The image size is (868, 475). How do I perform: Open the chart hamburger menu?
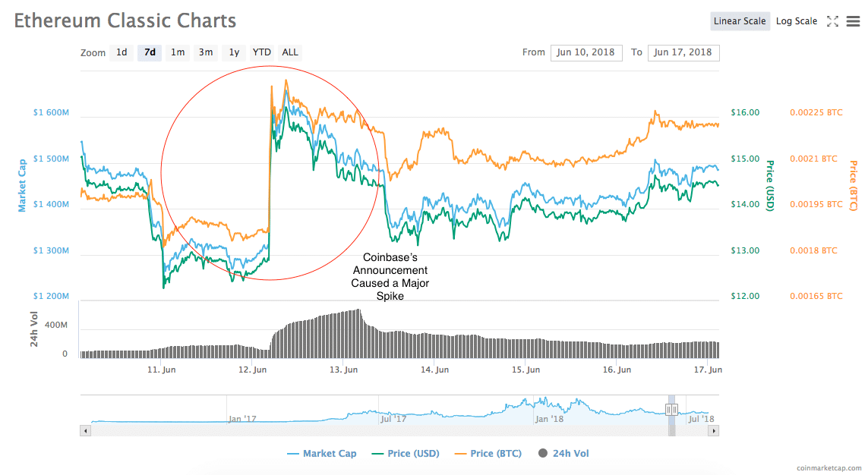point(853,21)
